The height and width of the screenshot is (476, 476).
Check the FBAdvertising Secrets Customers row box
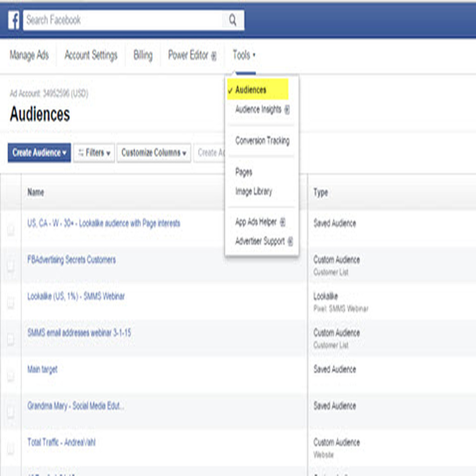tap(11, 266)
